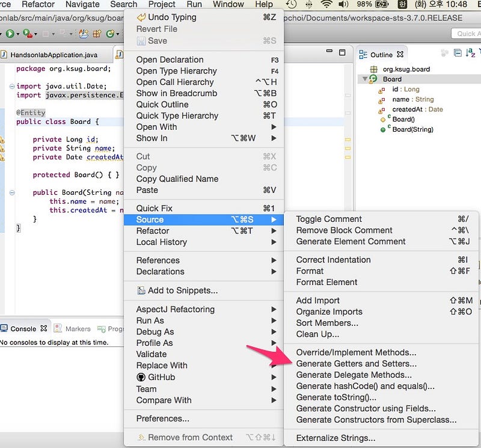Expand the GitHub submenu entry

[204, 377]
